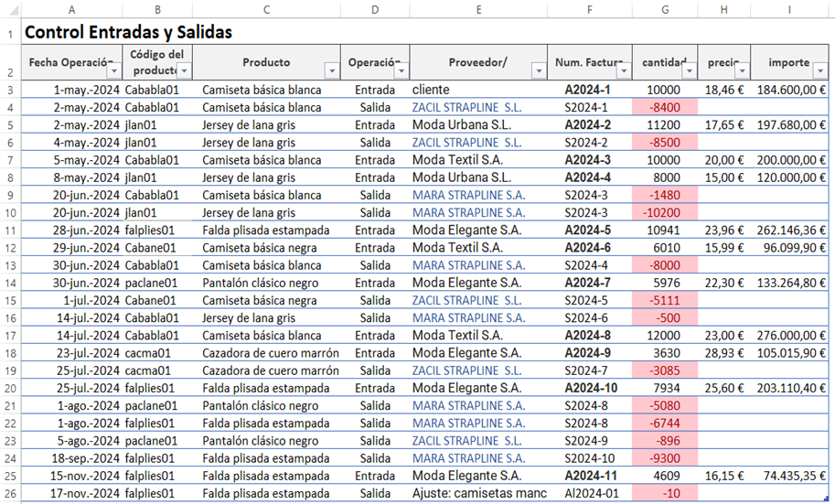
Task: Select column G by its header letter
Action: (x=664, y=9)
